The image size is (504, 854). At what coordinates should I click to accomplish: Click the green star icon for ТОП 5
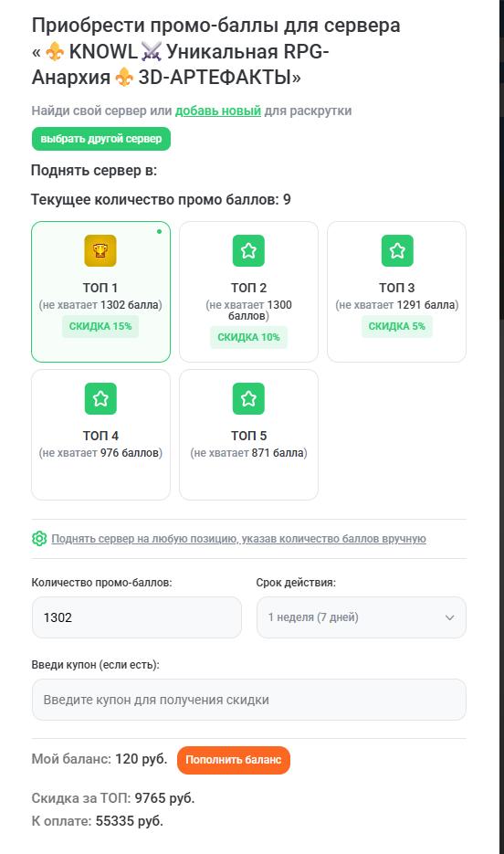tap(248, 398)
